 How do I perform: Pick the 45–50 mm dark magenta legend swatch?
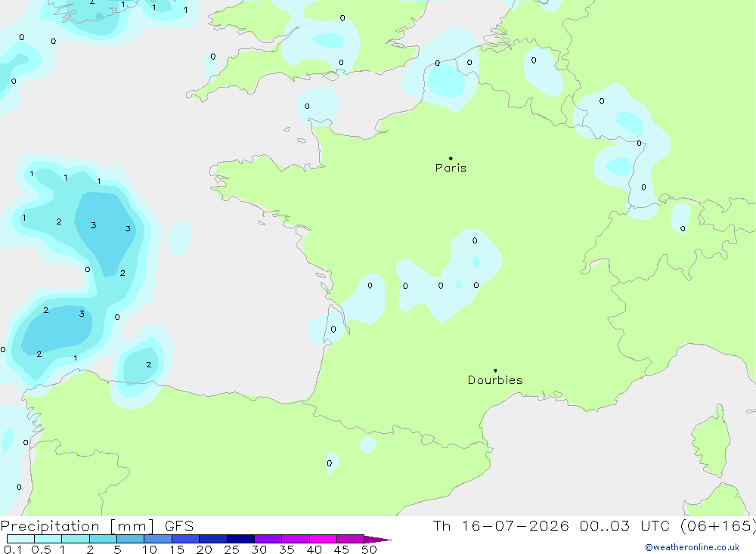(351, 539)
